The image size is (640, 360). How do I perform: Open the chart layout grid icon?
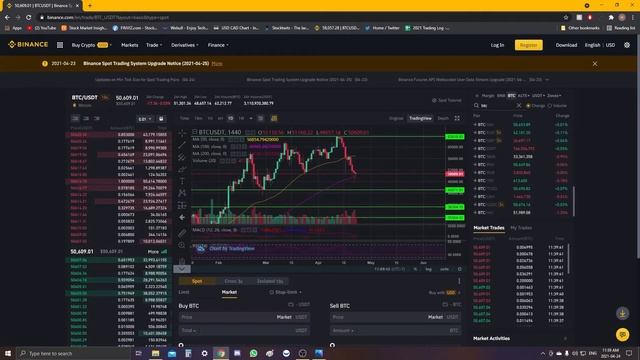point(274,118)
